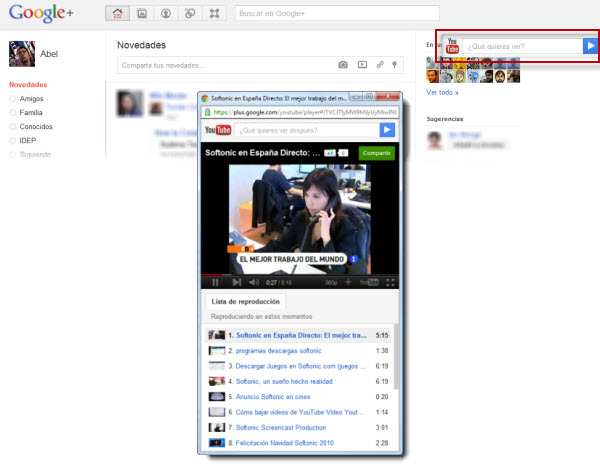This screenshot has width=600, height=472.
Task: Click the video frame in popup player
Action: point(300,219)
